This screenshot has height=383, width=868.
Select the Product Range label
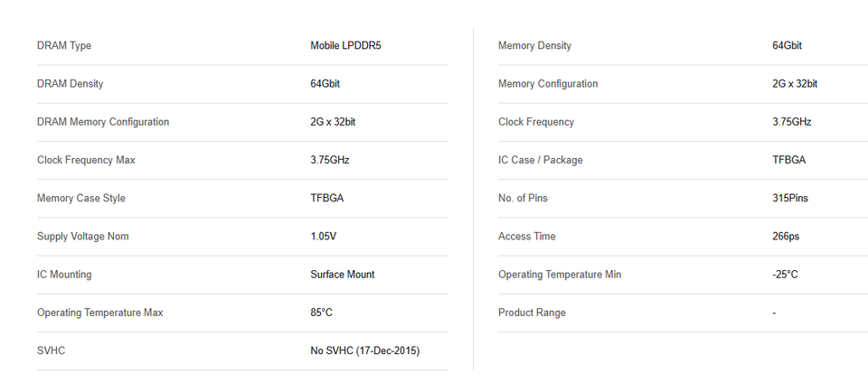coord(532,313)
